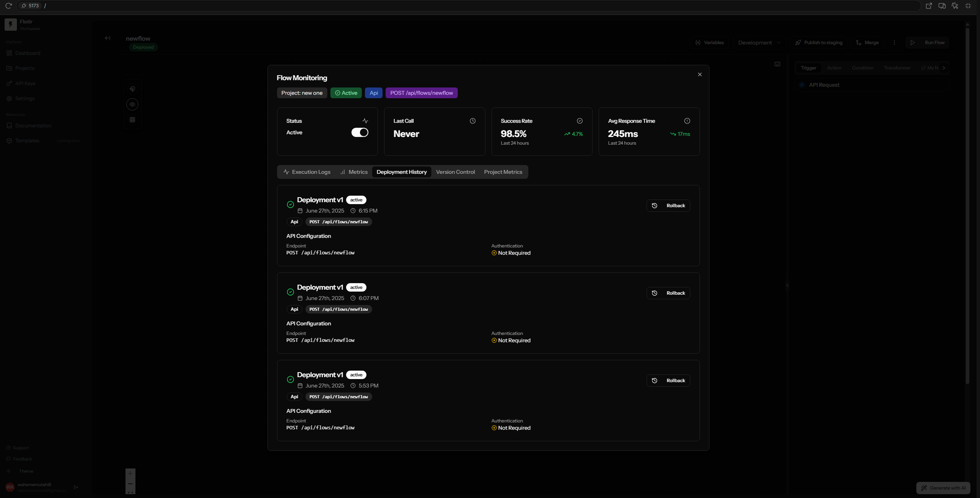Close the Flow Monitoring dialog

pos(700,74)
